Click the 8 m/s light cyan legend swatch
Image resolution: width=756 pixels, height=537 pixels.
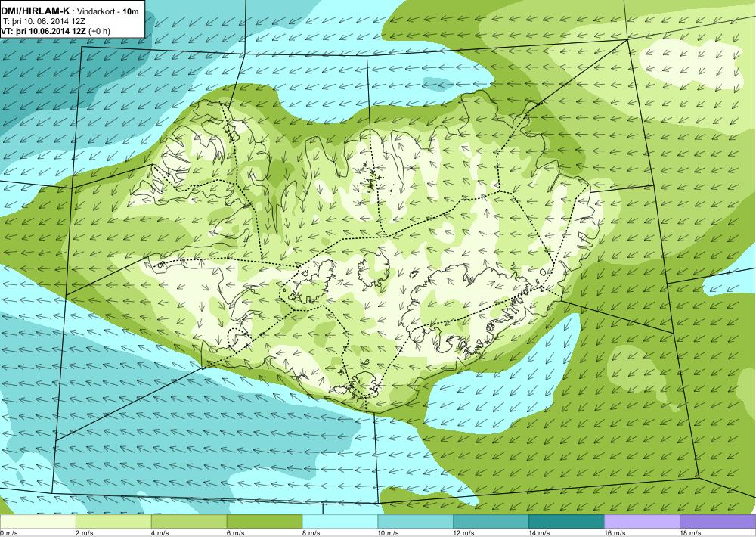tap(340, 522)
